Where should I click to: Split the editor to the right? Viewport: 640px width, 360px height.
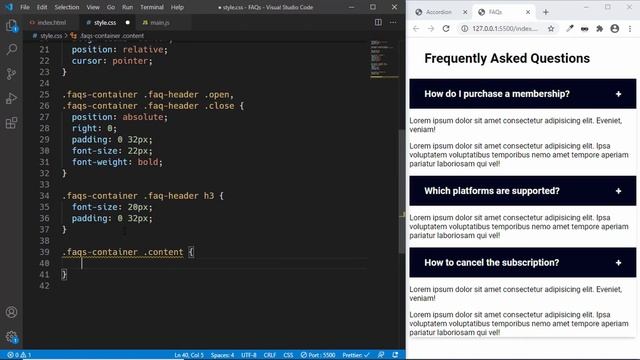pos(378,22)
